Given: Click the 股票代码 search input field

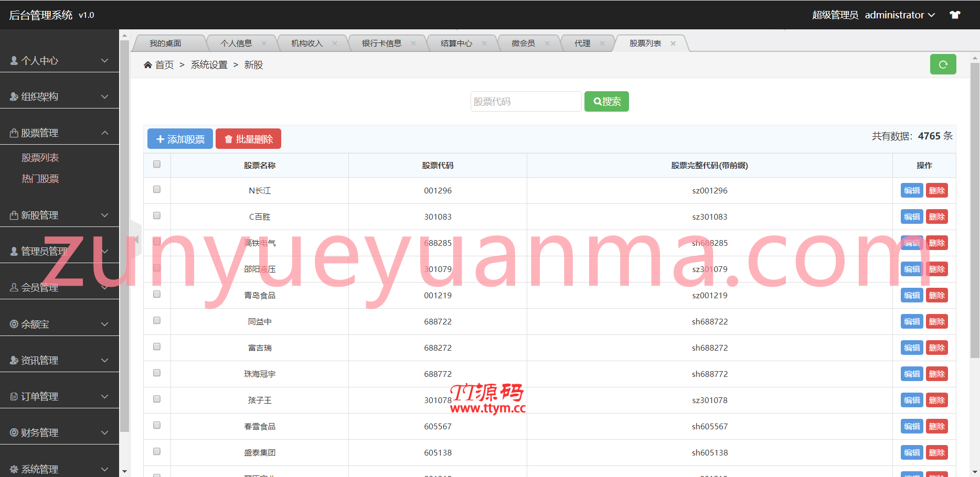Looking at the screenshot, I should [526, 102].
